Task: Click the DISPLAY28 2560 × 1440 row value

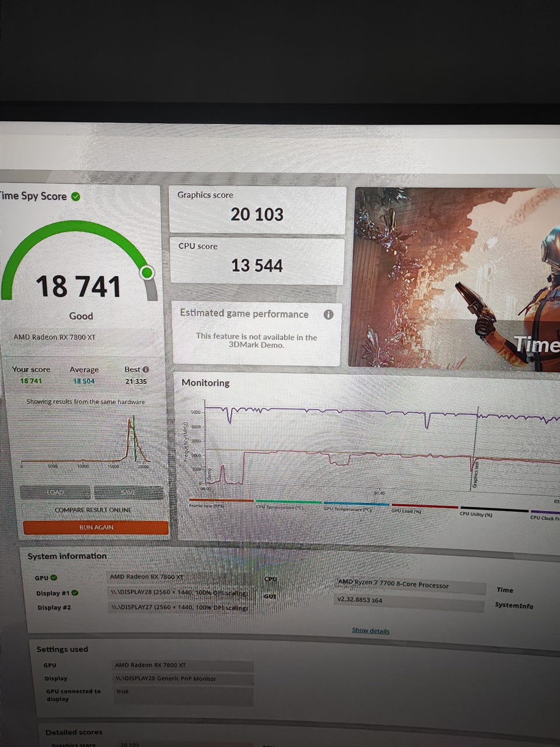Action: click(x=180, y=593)
